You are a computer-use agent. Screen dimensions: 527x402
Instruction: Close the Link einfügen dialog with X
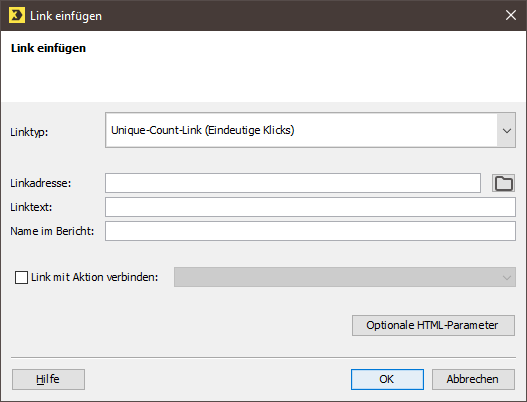click(511, 15)
